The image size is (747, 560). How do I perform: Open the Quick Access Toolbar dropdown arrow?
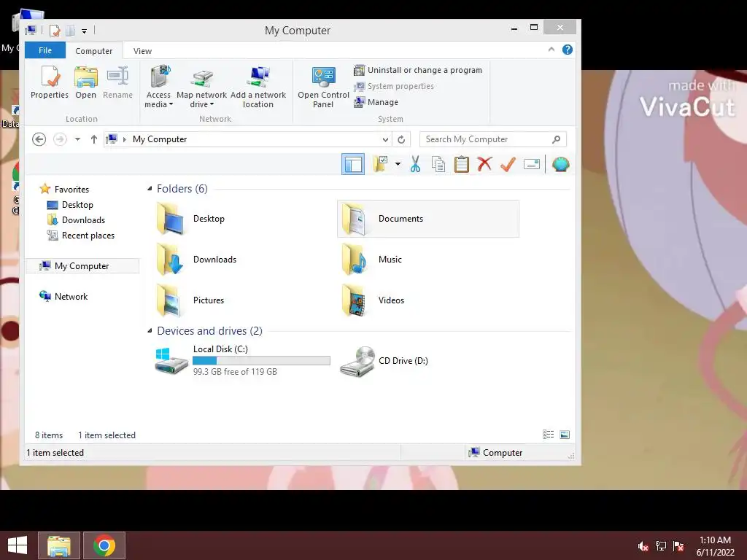pos(84,31)
